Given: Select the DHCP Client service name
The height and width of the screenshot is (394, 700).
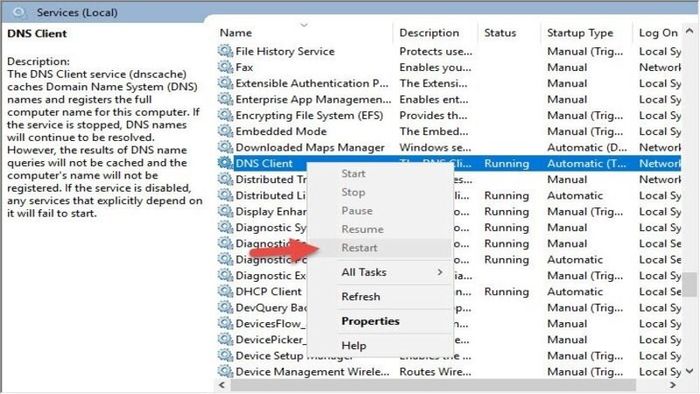Looking at the screenshot, I should pos(269,292).
